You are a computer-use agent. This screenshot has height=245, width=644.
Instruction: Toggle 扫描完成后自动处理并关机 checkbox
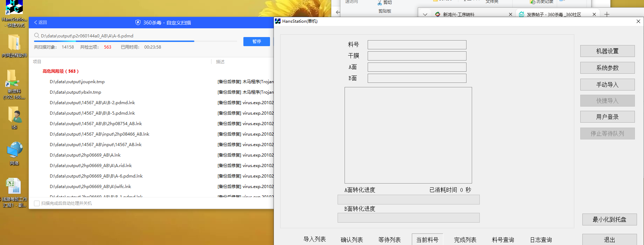click(x=36, y=203)
